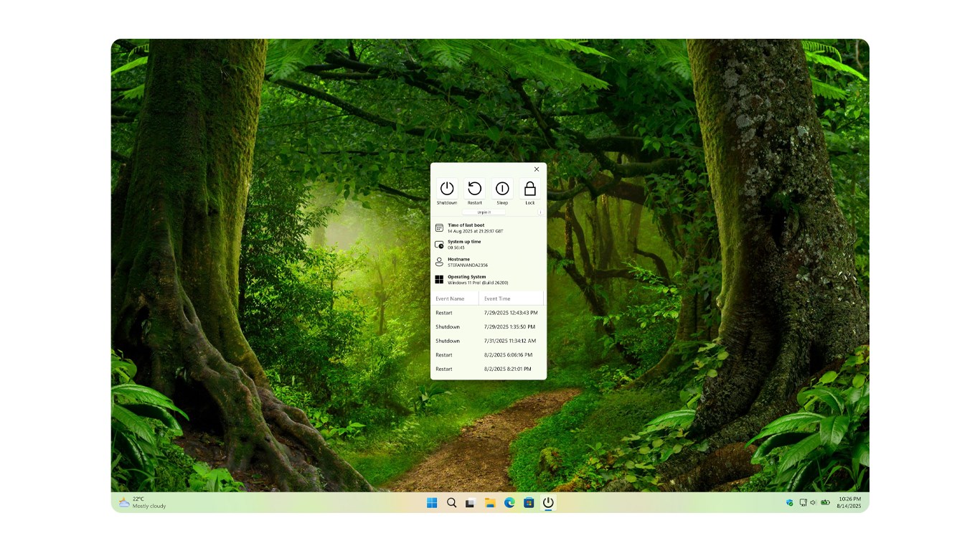The image size is (980, 551).
Task: Close the power panel with the X
Action: click(537, 169)
